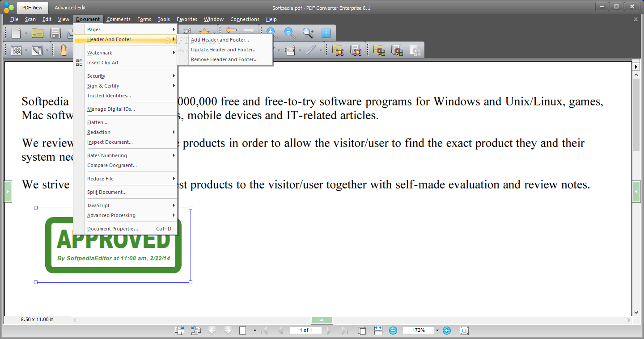
Task: Open the File menu
Action: coord(14,19)
